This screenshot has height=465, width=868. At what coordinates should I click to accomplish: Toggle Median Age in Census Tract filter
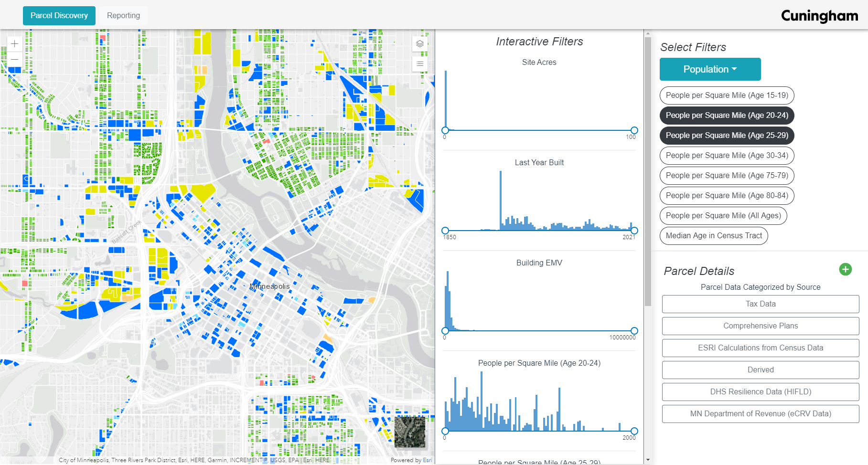[714, 236]
